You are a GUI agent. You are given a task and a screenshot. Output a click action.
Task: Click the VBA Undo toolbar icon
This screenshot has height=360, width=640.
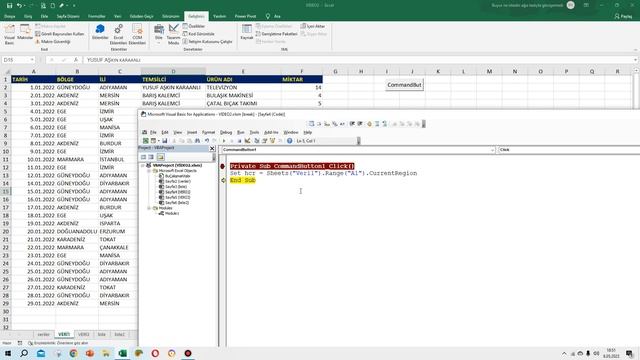tap(207, 141)
